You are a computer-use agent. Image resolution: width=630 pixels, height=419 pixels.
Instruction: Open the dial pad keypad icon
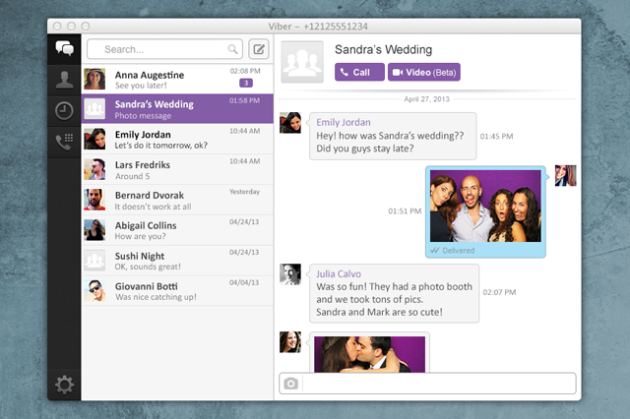(x=64, y=141)
